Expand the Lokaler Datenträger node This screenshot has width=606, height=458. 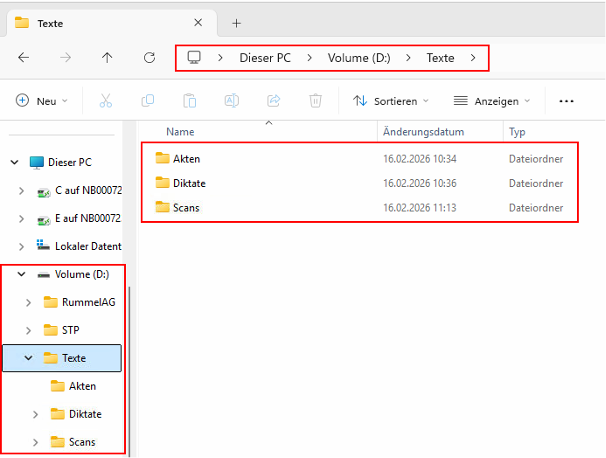[21, 247]
